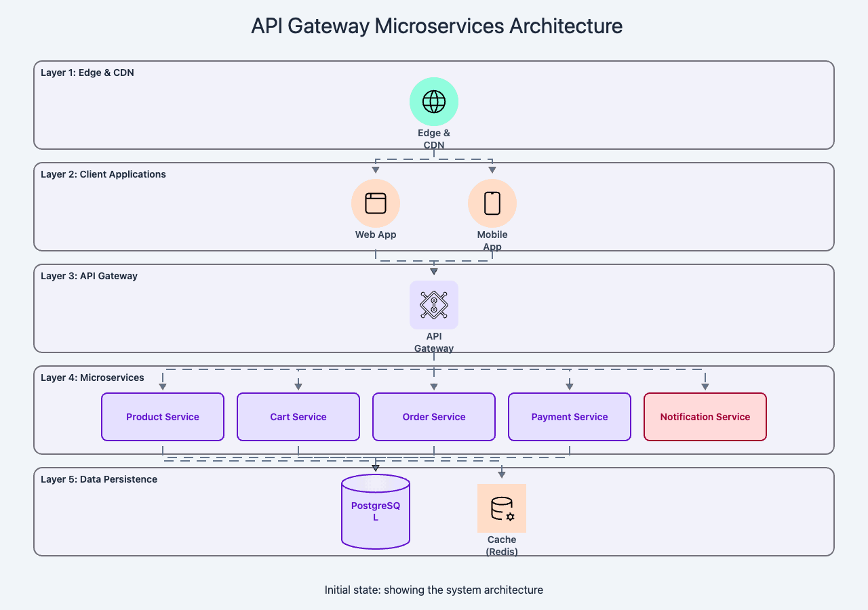Select the Cart Service box
This screenshot has width=868, height=610.
(298, 417)
